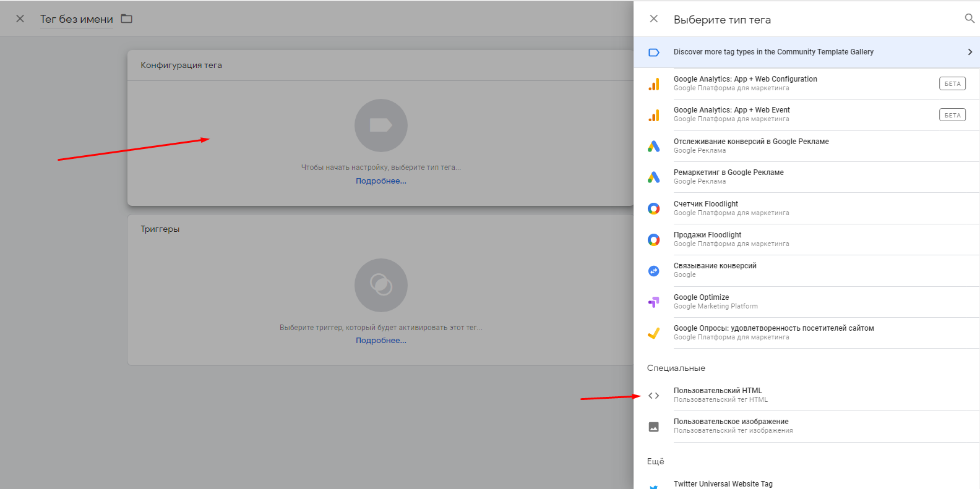980x489 pixels.
Task: Close the untitled tag editor
Action: tap(20, 19)
